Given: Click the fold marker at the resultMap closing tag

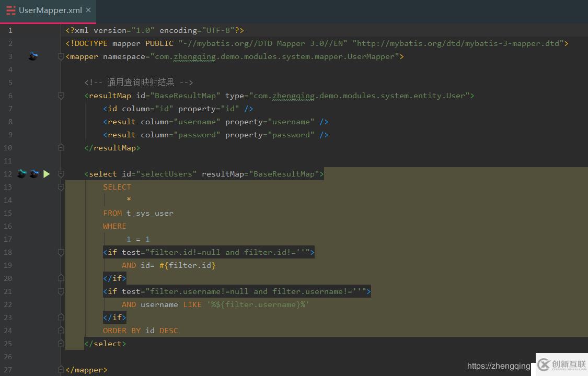Looking at the screenshot, I should tap(61, 148).
